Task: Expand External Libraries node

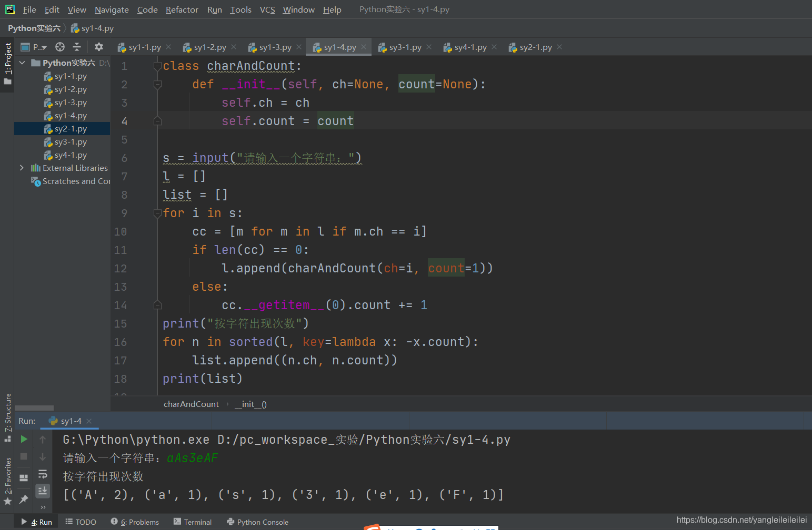Action: pos(22,168)
